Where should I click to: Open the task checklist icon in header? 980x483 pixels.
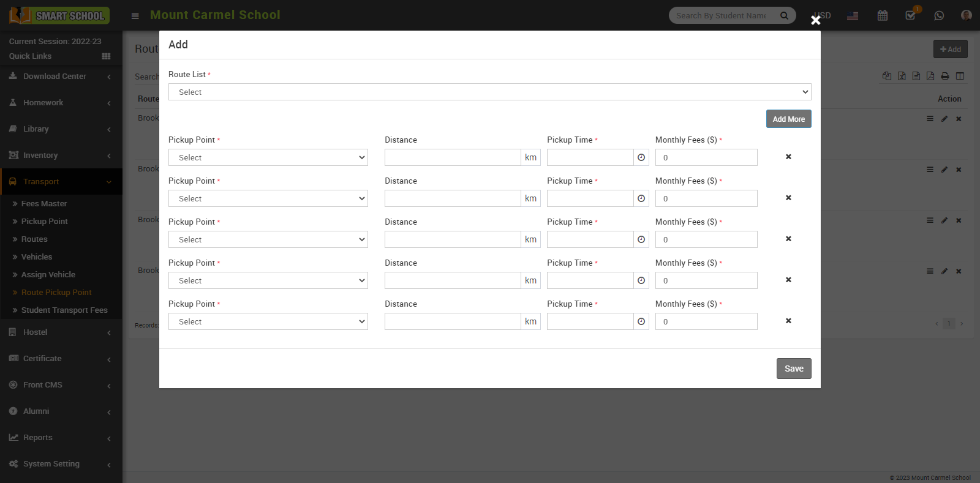(x=911, y=15)
